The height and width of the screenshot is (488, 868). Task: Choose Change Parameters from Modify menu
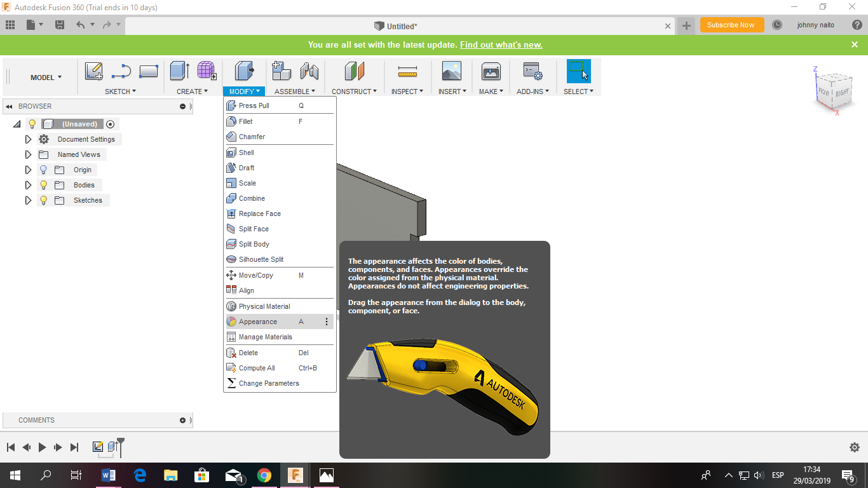click(x=280, y=383)
